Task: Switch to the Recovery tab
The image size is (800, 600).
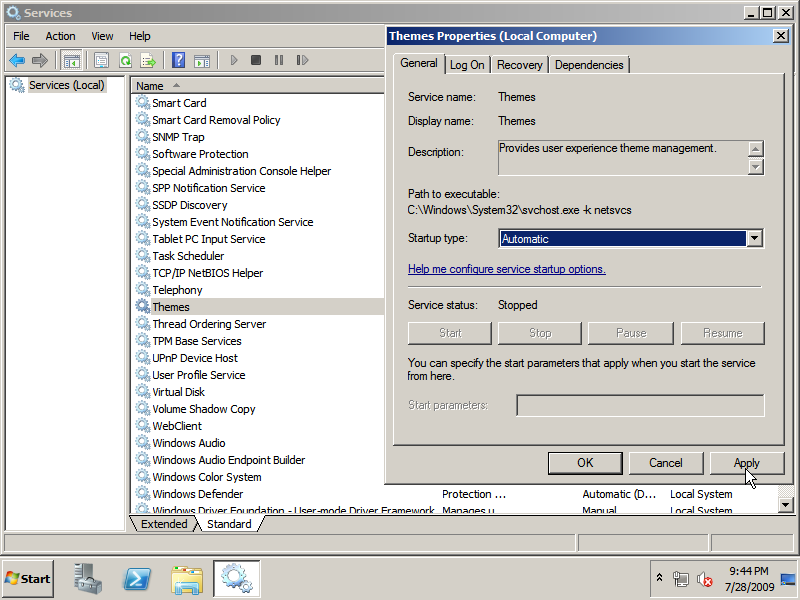Action: (519, 65)
